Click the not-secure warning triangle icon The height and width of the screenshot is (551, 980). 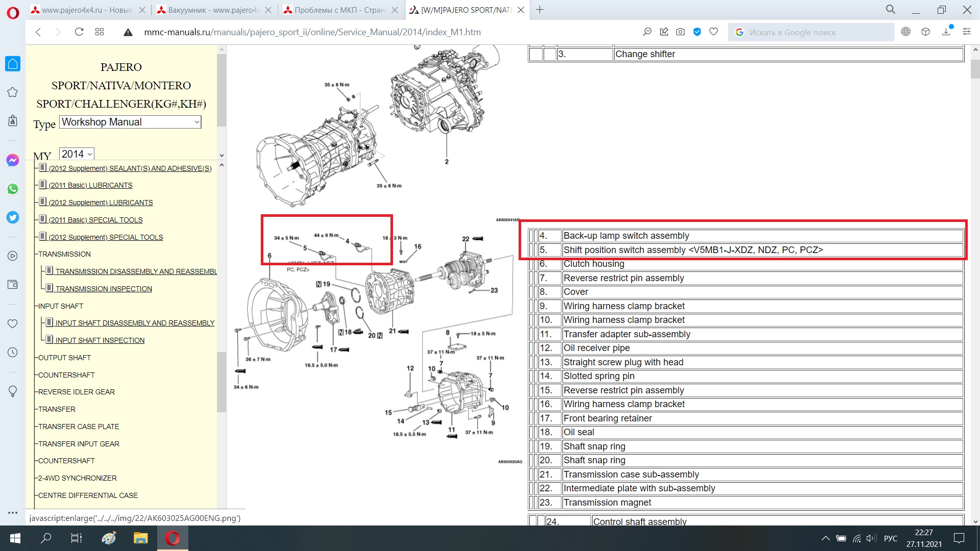(128, 32)
